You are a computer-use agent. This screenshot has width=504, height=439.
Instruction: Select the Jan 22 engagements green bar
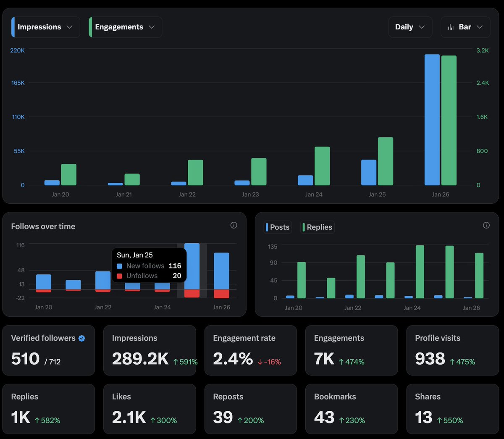pos(195,173)
